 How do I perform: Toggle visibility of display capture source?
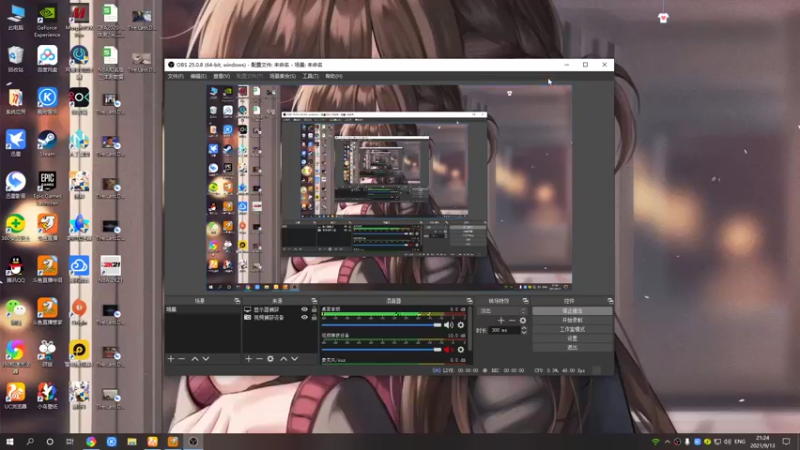click(x=305, y=310)
